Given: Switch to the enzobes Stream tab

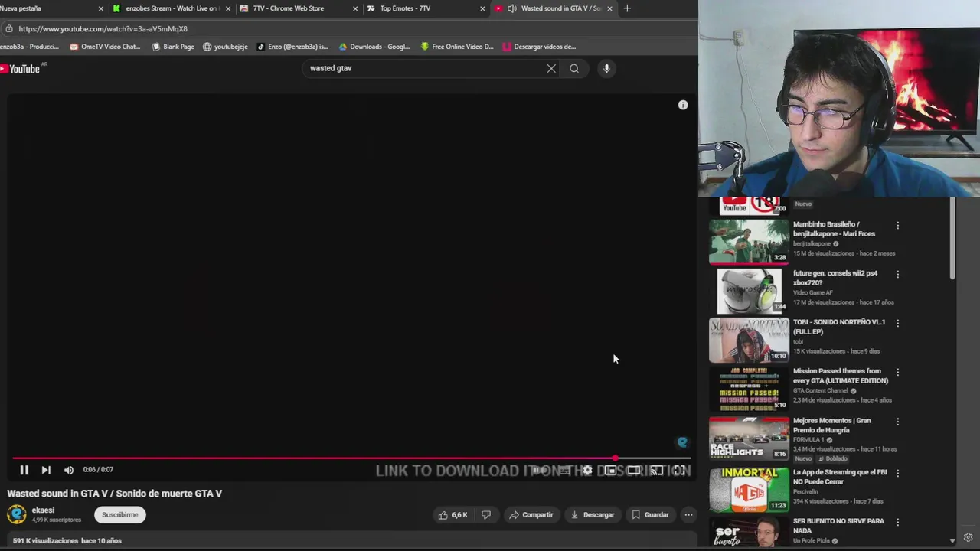Looking at the screenshot, I should 170,8.
